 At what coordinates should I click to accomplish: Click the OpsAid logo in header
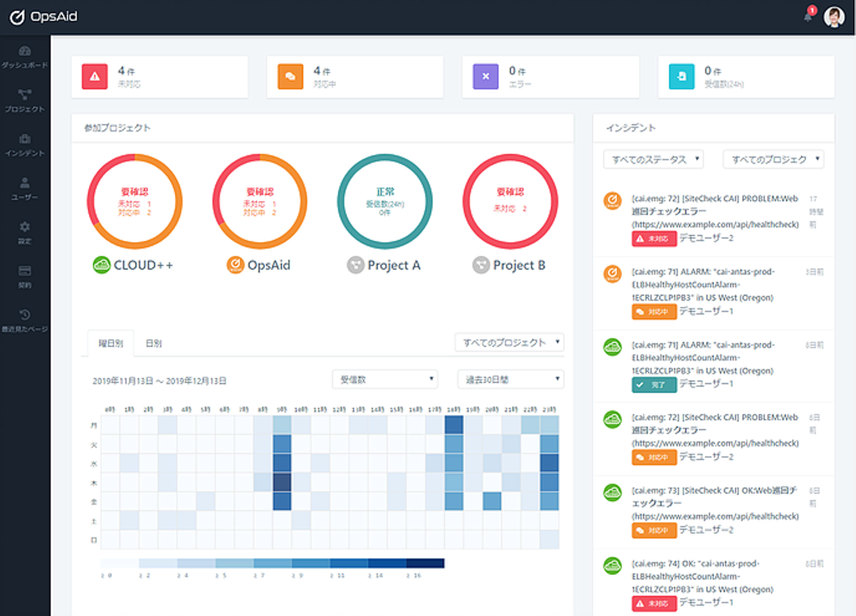point(43,17)
